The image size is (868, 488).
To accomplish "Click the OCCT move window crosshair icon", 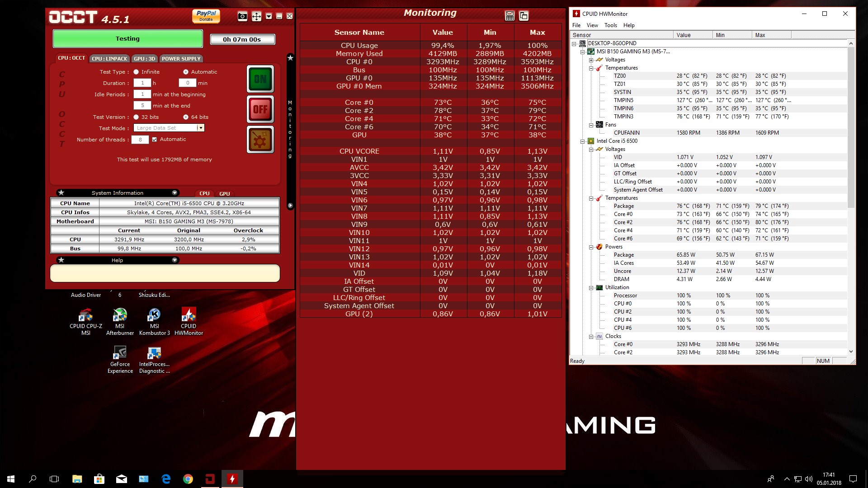I will [256, 17].
